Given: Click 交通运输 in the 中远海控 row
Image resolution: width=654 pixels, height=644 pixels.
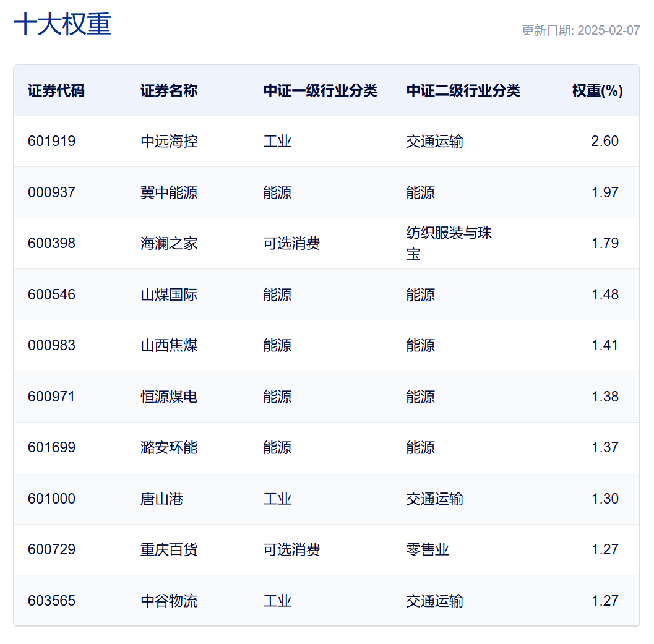Looking at the screenshot, I should coord(434,142).
